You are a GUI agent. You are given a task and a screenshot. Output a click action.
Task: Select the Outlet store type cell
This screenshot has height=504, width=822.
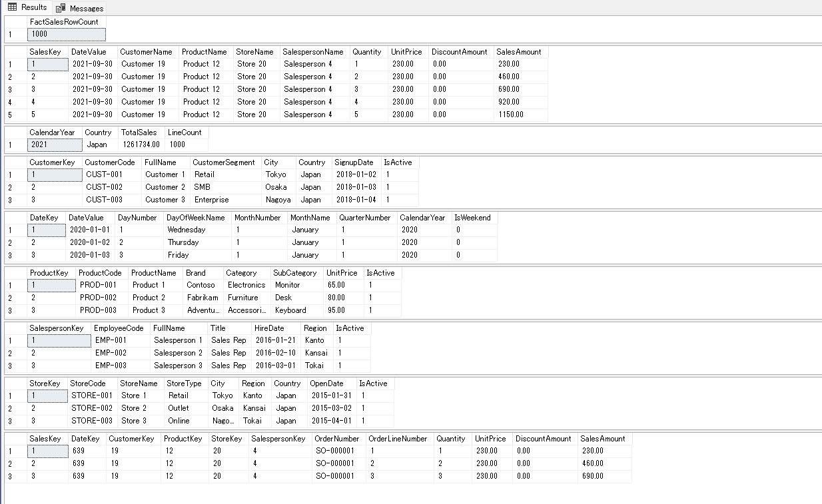(185, 408)
